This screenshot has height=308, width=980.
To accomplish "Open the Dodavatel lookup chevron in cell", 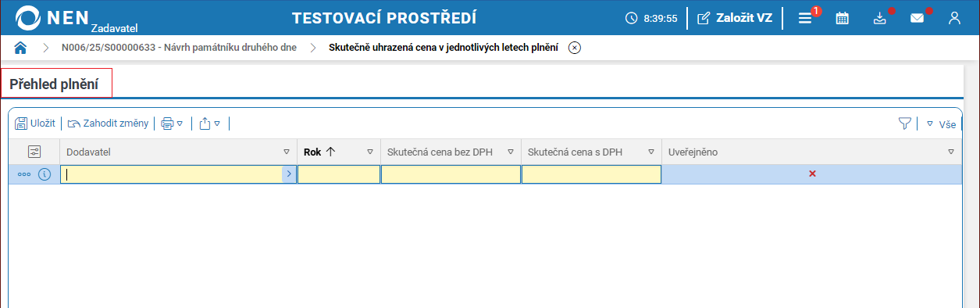I will click(x=289, y=174).
